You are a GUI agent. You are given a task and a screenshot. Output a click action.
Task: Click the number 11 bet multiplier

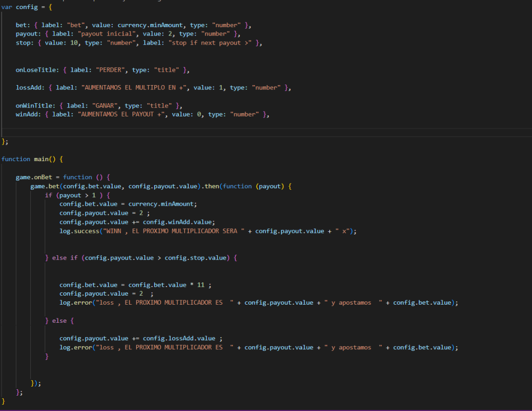[x=201, y=284]
